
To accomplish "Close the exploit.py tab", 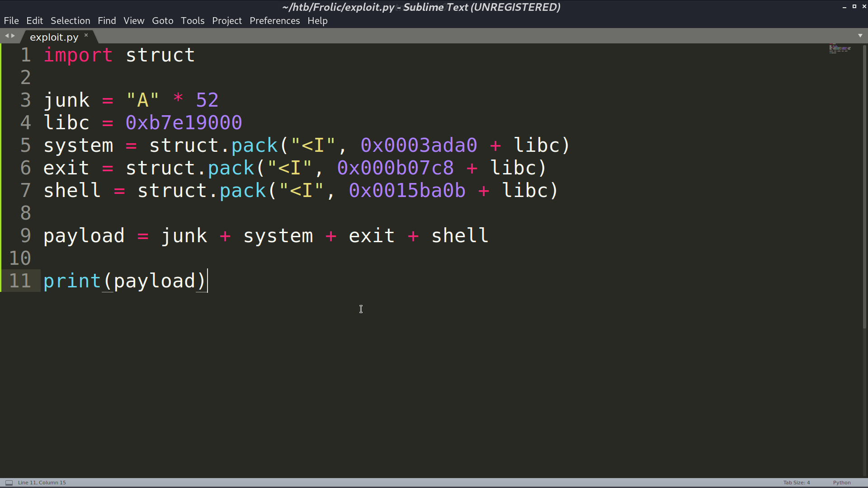I will tap(86, 35).
